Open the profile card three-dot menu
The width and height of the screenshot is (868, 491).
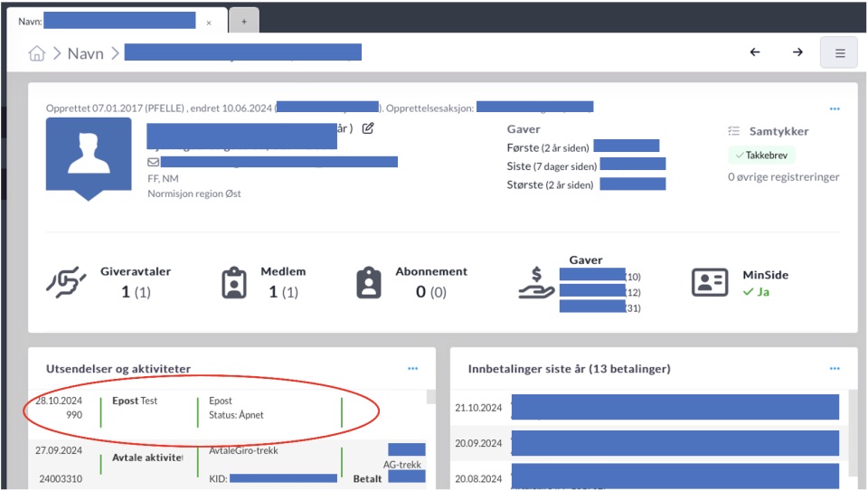(835, 109)
